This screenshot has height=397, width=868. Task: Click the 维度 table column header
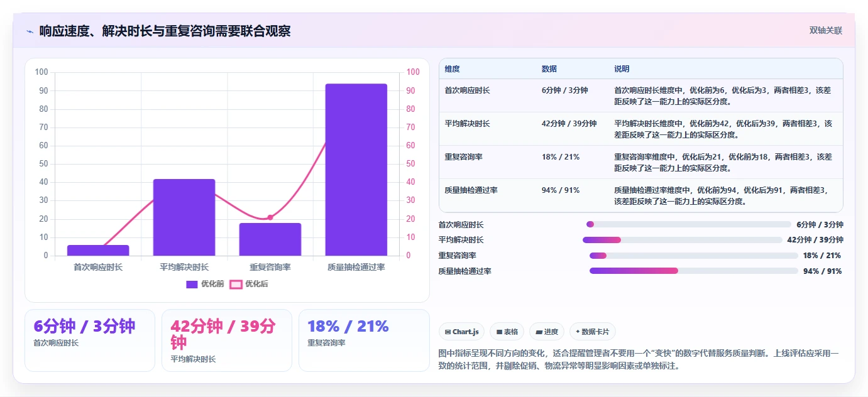[x=452, y=69]
